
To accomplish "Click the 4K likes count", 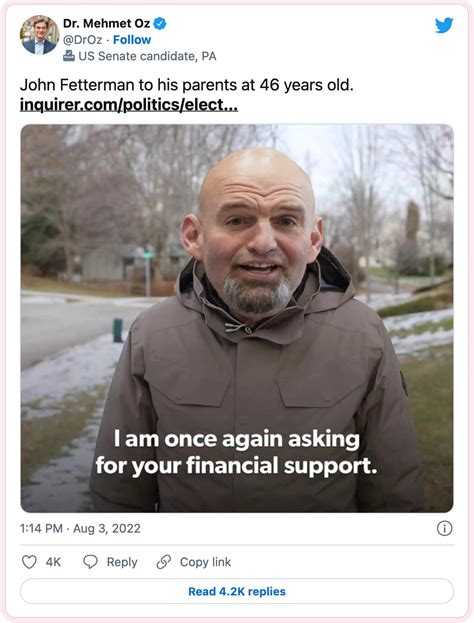I will click(53, 562).
